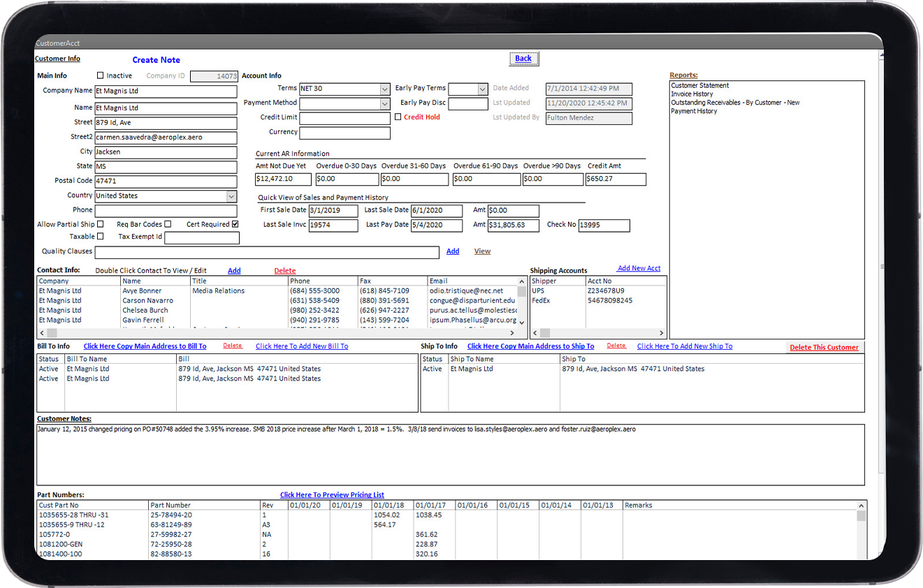Click the Delete This Customer button
This screenshot has height=588, width=923.
point(824,347)
